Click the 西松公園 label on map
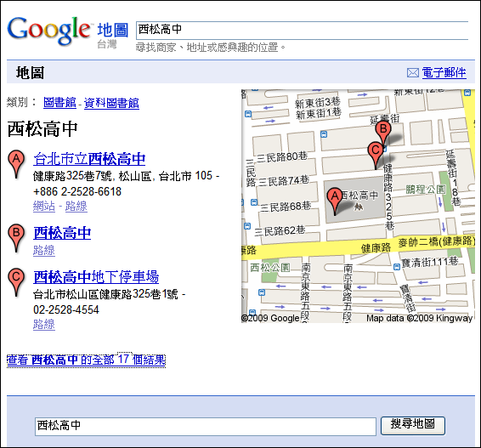The image size is (481, 448). (x=270, y=268)
